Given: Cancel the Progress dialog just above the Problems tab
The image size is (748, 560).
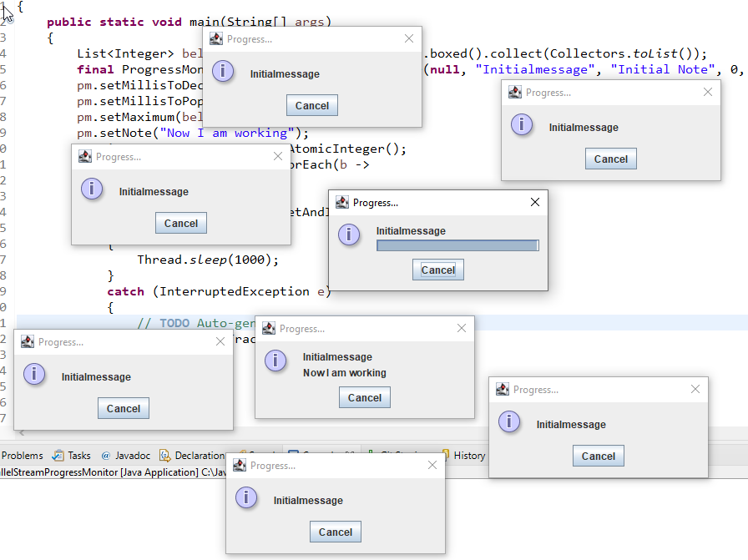Looking at the screenshot, I should point(123,408).
